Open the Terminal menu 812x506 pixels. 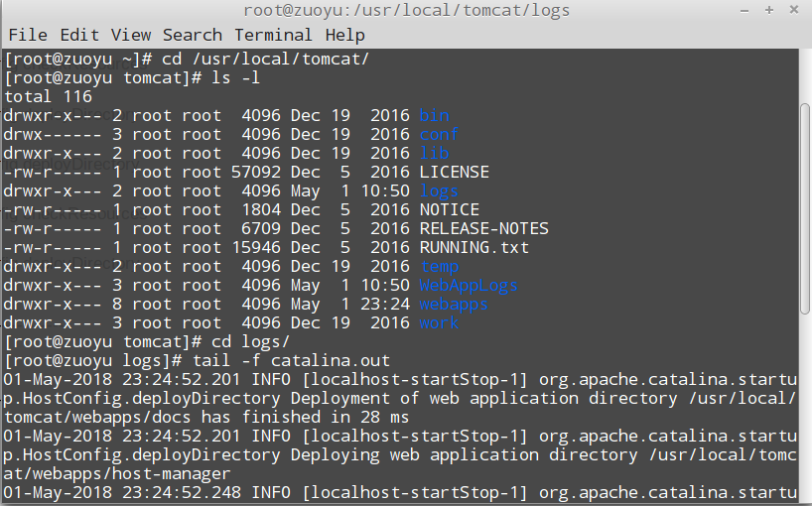[273, 35]
